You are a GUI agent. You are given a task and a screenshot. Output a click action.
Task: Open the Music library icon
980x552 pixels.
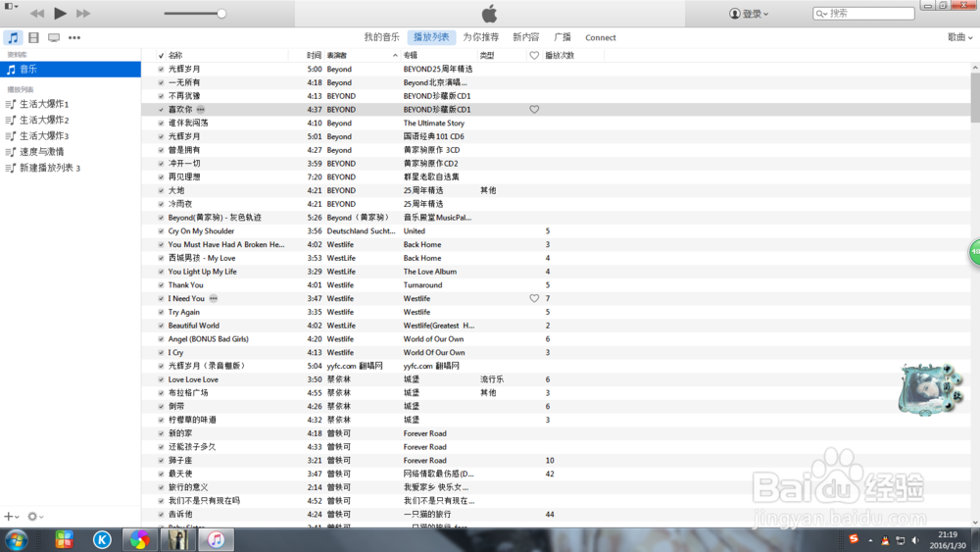click(x=13, y=37)
